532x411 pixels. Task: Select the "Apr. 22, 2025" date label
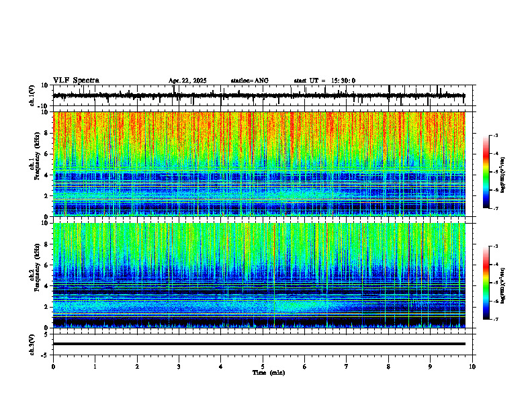click(x=187, y=81)
